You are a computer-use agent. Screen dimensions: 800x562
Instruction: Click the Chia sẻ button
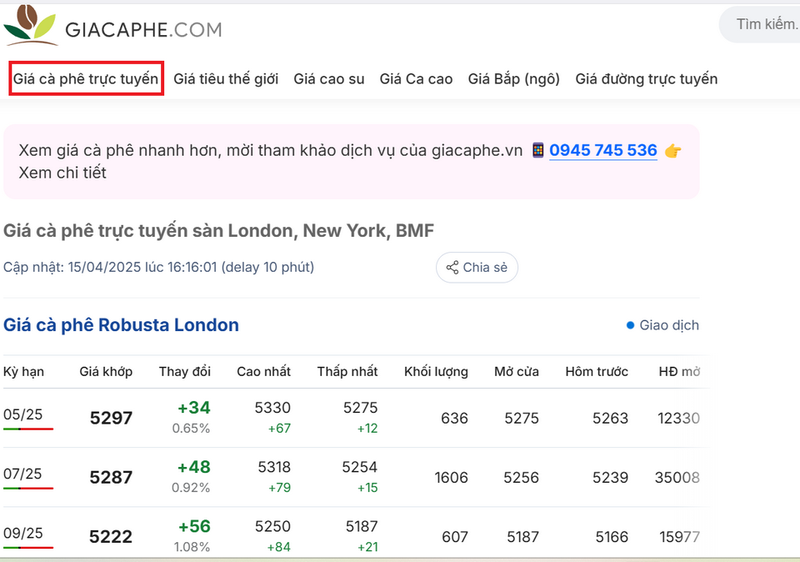coord(477,267)
